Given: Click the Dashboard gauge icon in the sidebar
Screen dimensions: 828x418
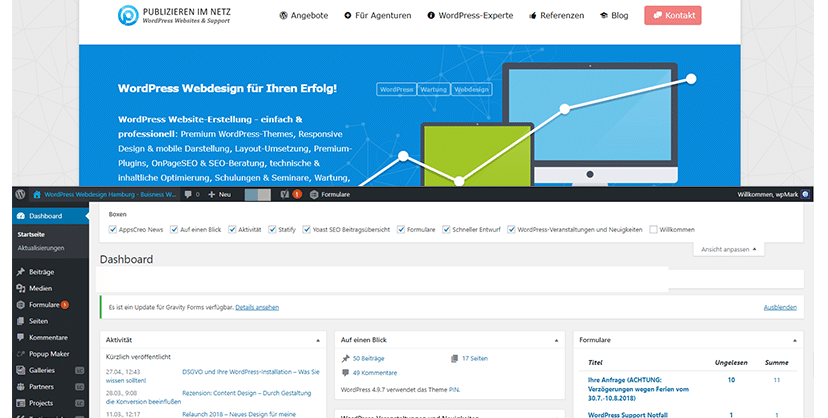Looking at the screenshot, I should click(21, 216).
